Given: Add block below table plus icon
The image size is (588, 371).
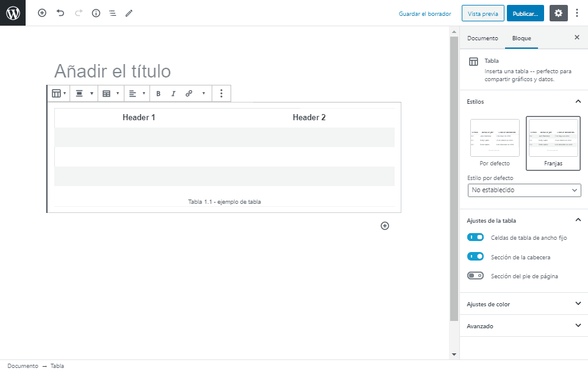Looking at the screenshot, I should click(x=385, y=226).
